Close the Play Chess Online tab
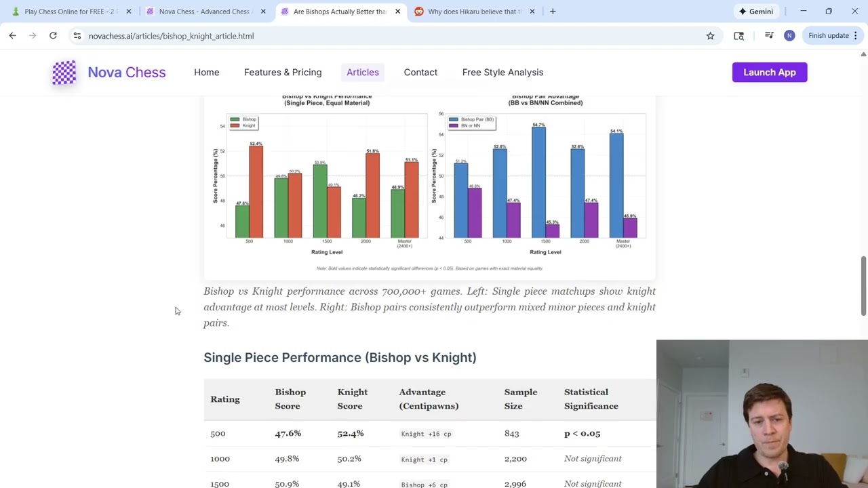This screenshot has width=868, height=488. (128, 11)
